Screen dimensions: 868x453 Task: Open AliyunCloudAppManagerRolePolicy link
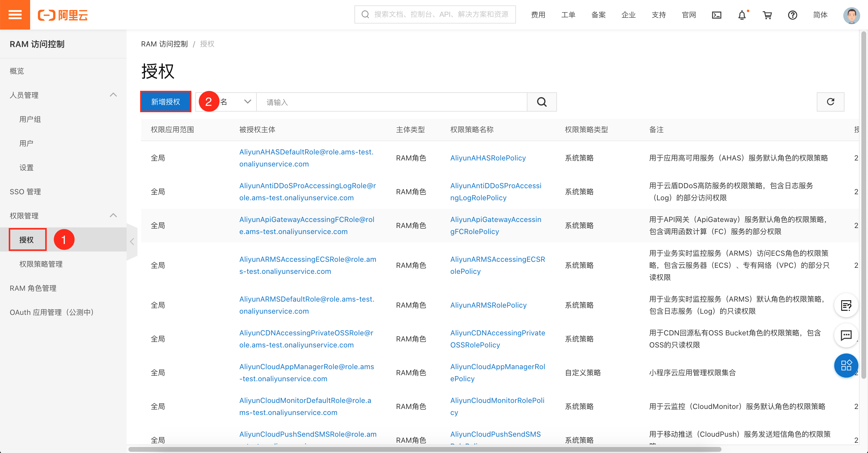coord(497,372)
